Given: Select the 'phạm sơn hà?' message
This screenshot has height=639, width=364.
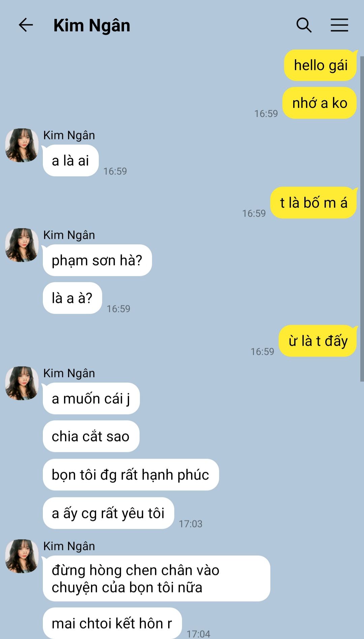Looking at the screenshot, I should click(x=97, y=261).
